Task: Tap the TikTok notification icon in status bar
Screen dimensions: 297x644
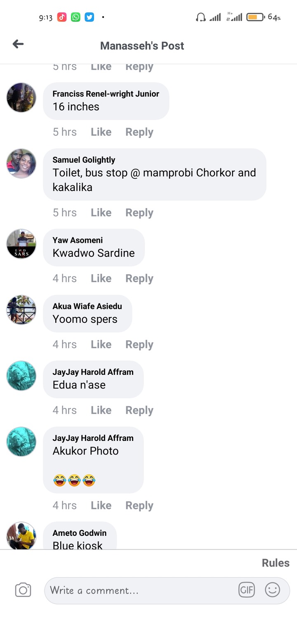Action: [62, 17]
